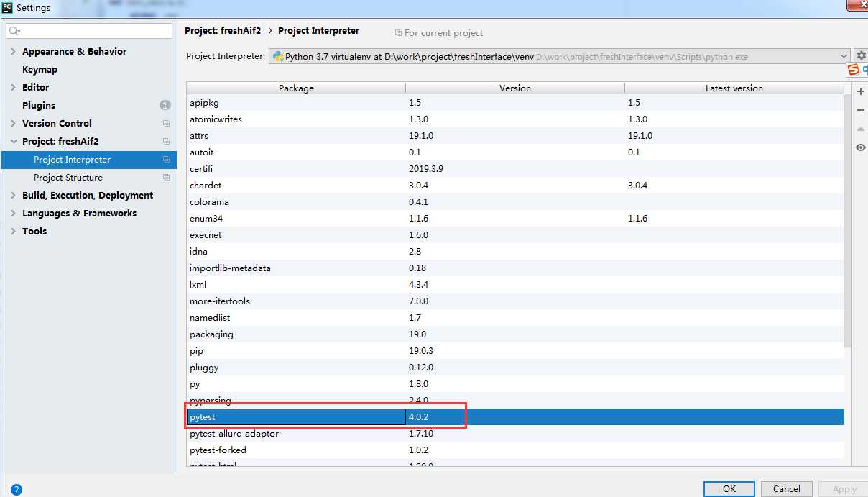Expand the Tools section
This screenshot has height=497, width=868.
tap(14, 232)
